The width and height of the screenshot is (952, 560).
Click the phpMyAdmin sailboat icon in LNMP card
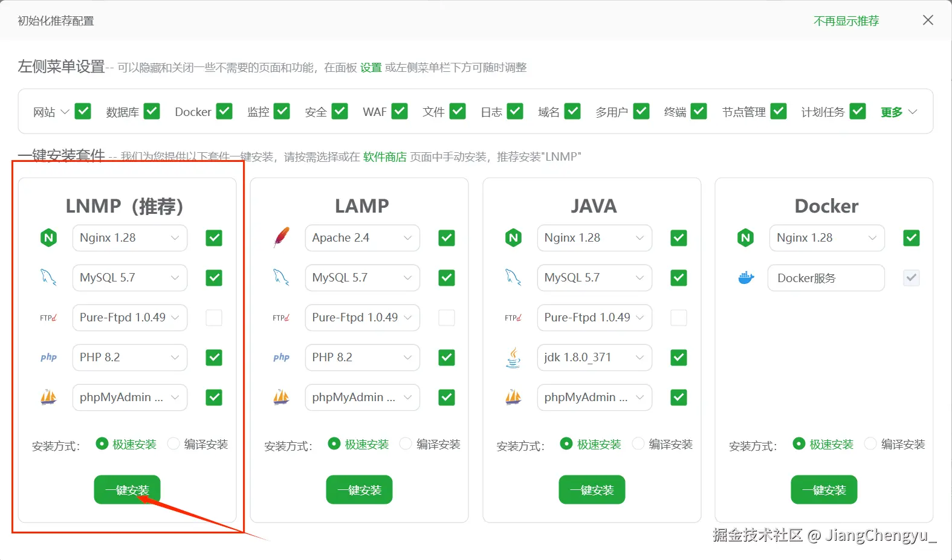tap(48, 397)
